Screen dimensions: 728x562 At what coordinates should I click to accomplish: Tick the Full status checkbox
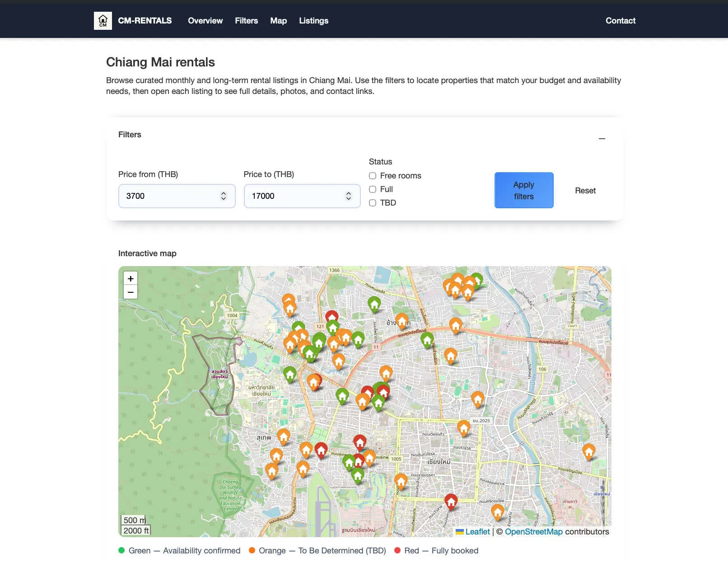(x=373, y=189)
